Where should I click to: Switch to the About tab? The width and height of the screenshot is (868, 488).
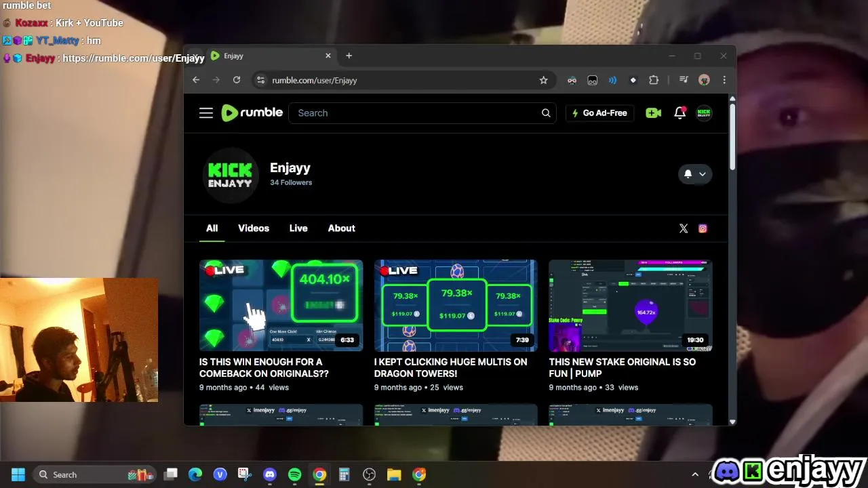click(x=341, y=228)
